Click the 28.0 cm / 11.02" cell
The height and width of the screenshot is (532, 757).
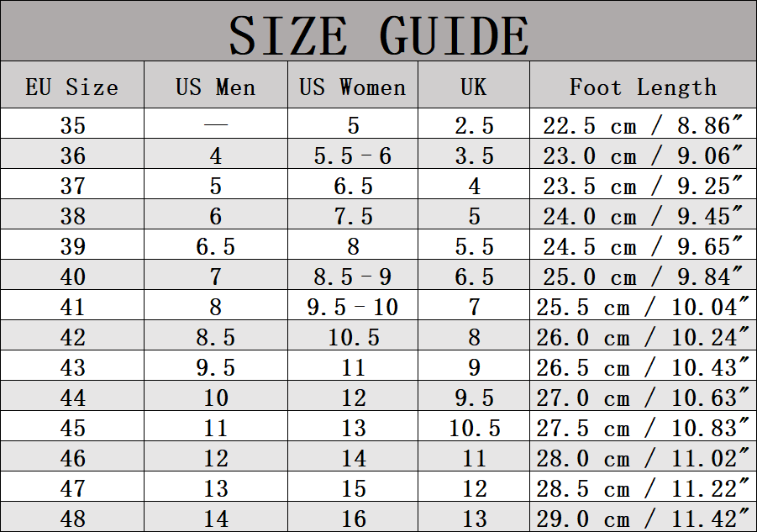pyautogui.click(x=643, y=458)
